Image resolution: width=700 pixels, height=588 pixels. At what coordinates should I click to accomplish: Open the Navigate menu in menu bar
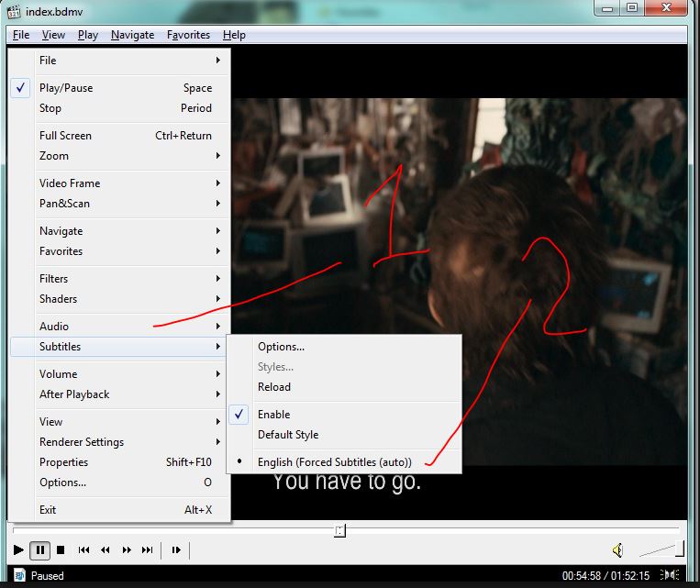pos(132,35)
